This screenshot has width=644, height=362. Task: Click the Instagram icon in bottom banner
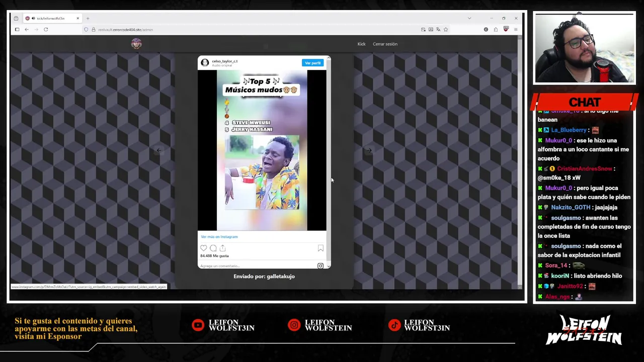tap(294, 325)
